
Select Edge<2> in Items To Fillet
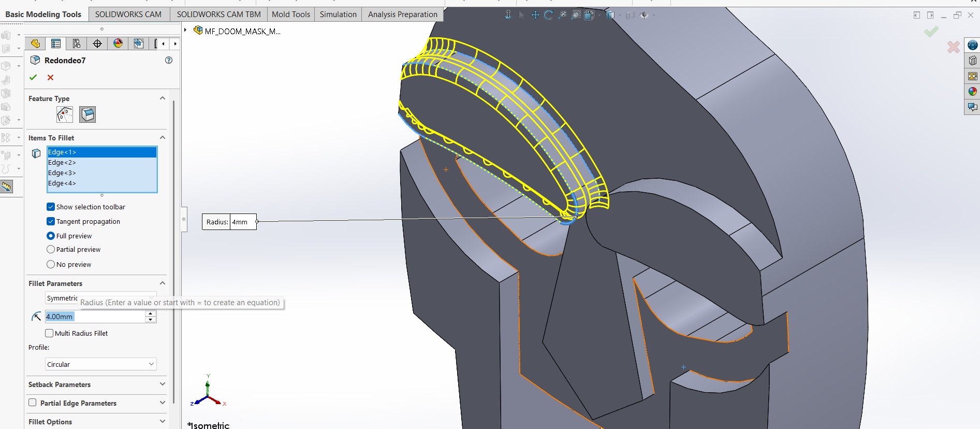[102, 162]
